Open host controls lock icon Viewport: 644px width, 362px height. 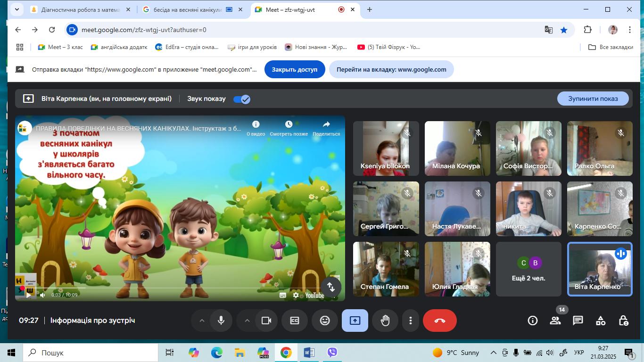tap(623, 321)
